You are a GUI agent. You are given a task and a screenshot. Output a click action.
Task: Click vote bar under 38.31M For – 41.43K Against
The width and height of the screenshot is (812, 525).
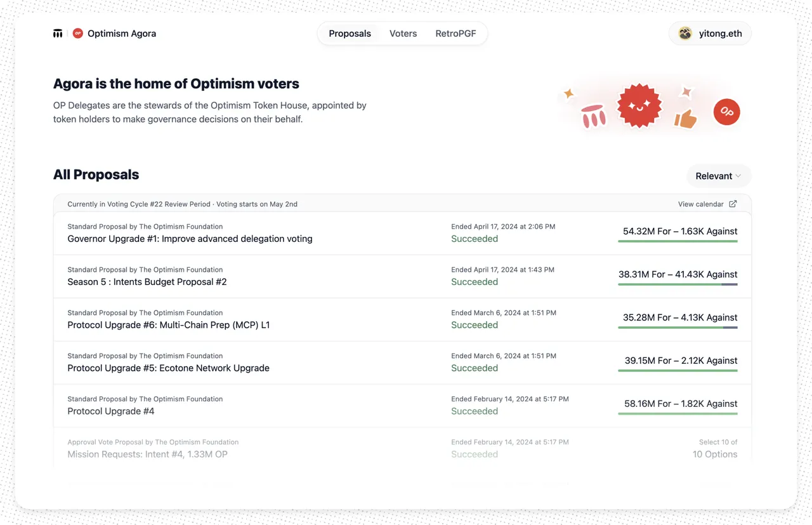[x=678, y=284]
